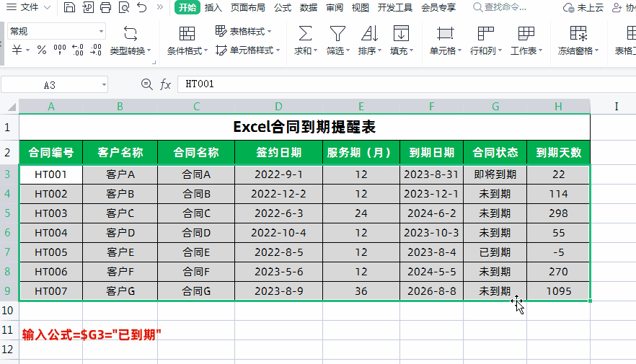The image size is (636, 364).
Task: Switch to the 页面布局 tab
Action: [x=248, y=8]
